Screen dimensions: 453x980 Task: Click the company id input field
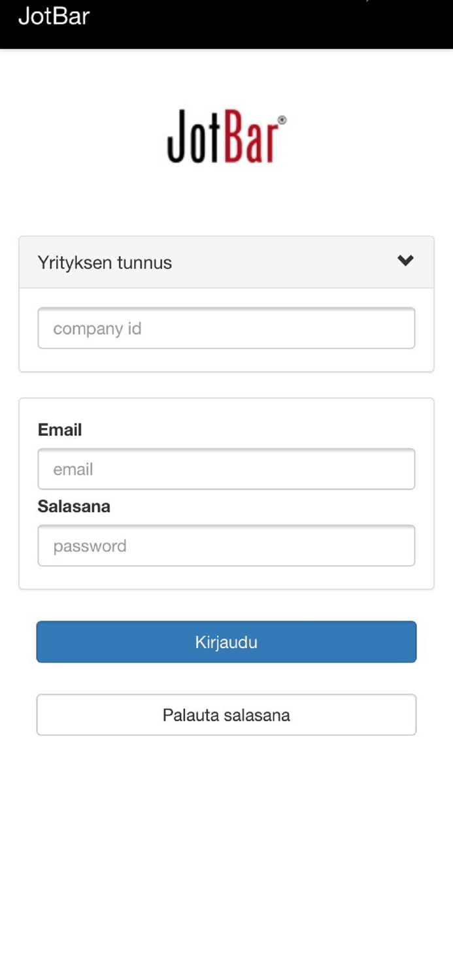[x=226, y=328]
